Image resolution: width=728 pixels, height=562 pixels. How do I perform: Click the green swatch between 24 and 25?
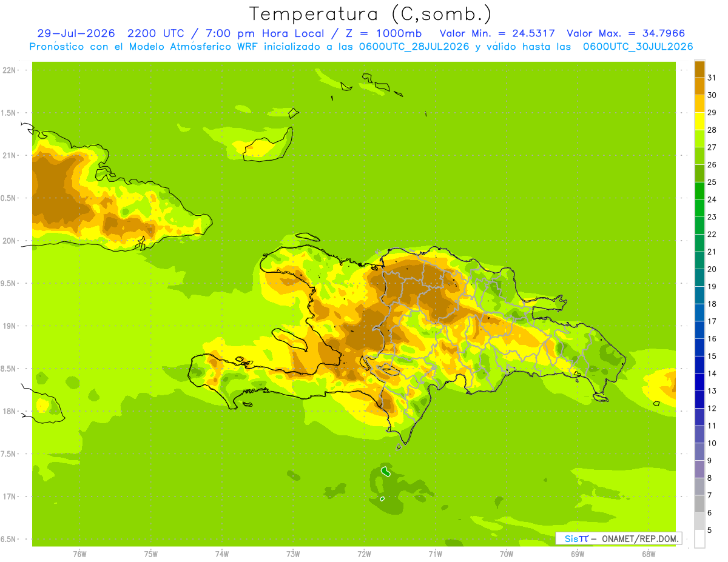pyautogui.click(x=699, y=190)
